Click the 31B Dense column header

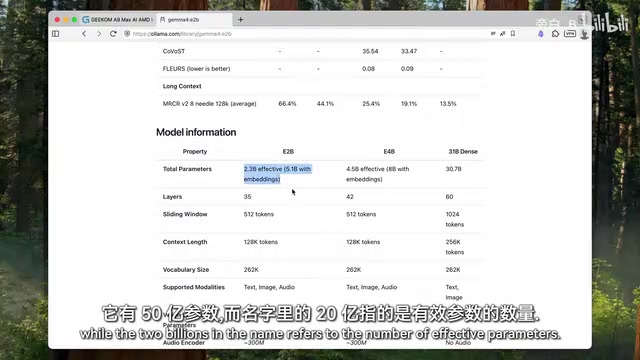pyautogui.click(x=463, y=151)
